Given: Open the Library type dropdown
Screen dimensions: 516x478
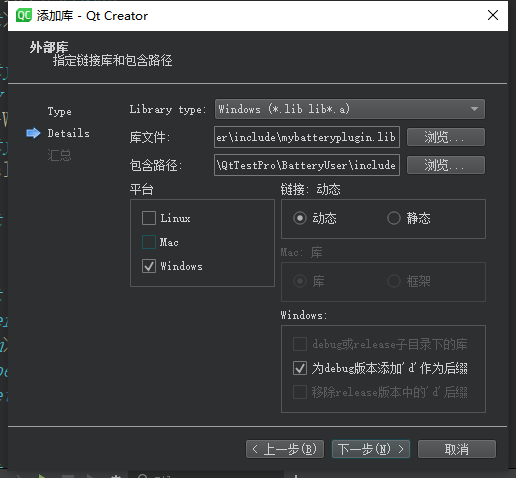Looking at the screenshot, I should click(350, 109).
